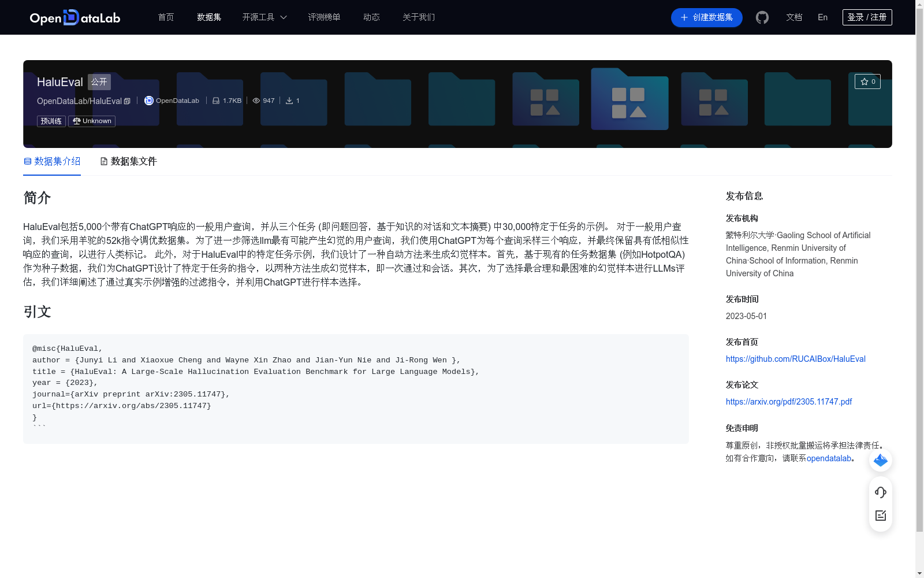Click the 引文 heading
Image resolution: width=924 pixels, height=578 pixels.
pos(37,312)
